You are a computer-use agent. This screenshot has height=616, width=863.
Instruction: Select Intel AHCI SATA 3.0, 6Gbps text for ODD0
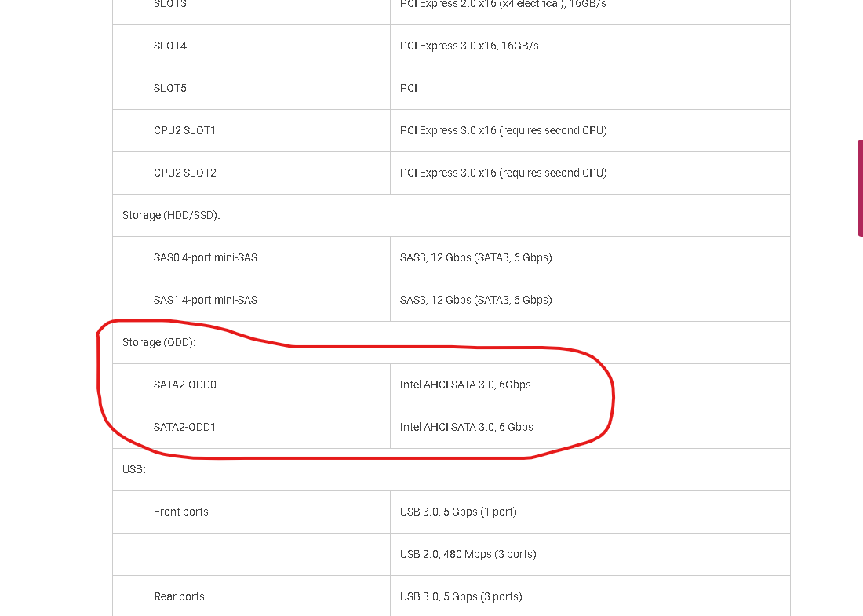[x=465, y=385]
